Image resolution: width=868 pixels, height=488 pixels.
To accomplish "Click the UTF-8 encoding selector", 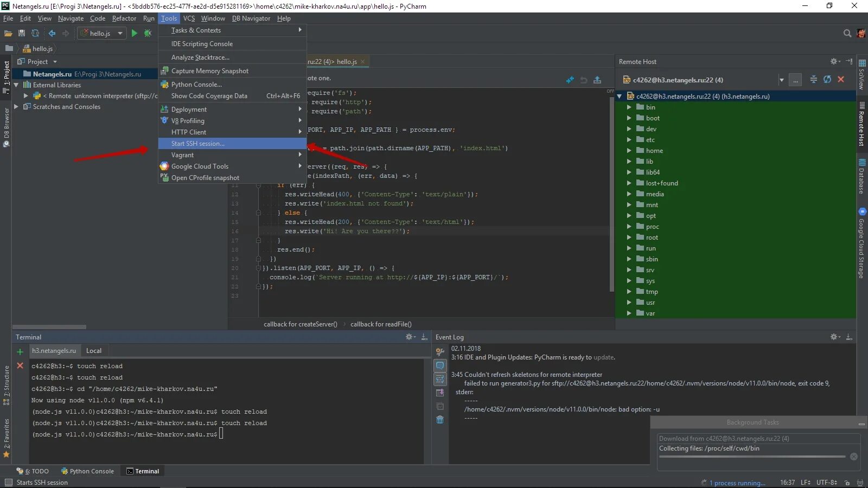I will point(827,483).
